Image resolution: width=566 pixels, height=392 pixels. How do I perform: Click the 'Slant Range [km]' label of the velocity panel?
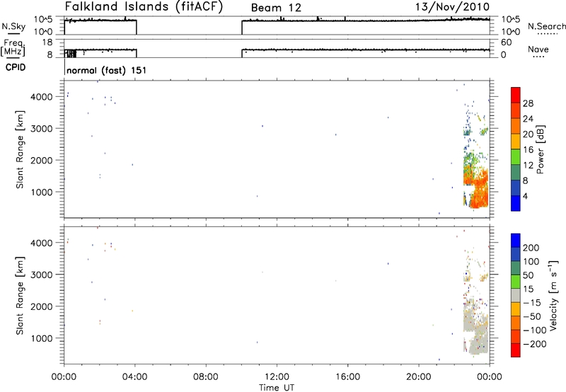click(20, 295)
